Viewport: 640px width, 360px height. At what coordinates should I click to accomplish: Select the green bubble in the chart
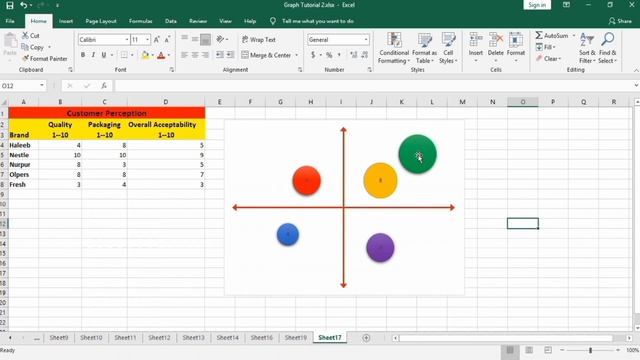tap(417, 154)
